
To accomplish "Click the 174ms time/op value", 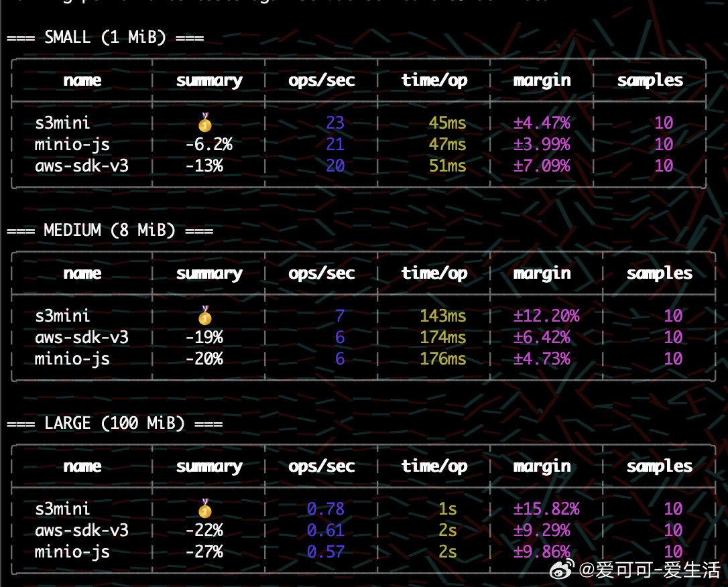I will 443,337.
